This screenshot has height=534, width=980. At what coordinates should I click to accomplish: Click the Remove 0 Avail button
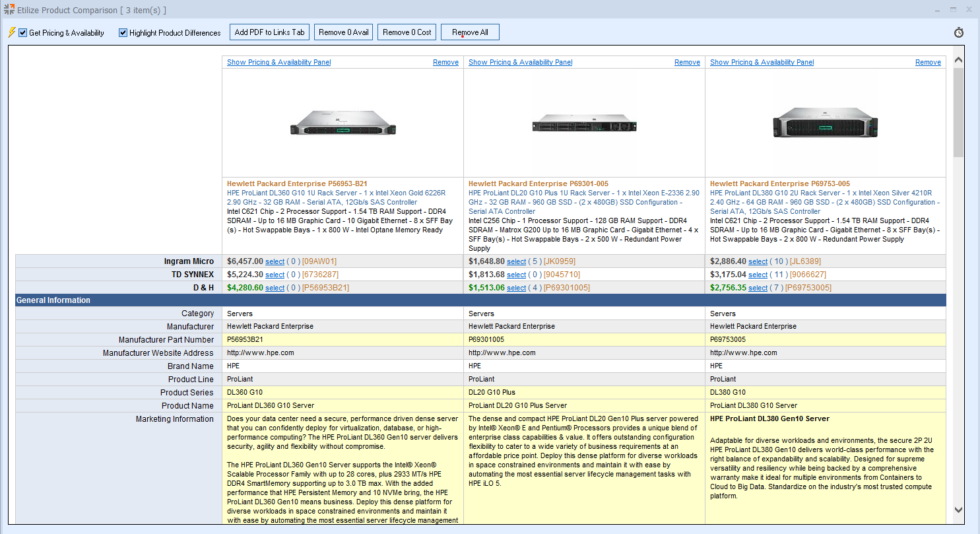coord(343,32)
